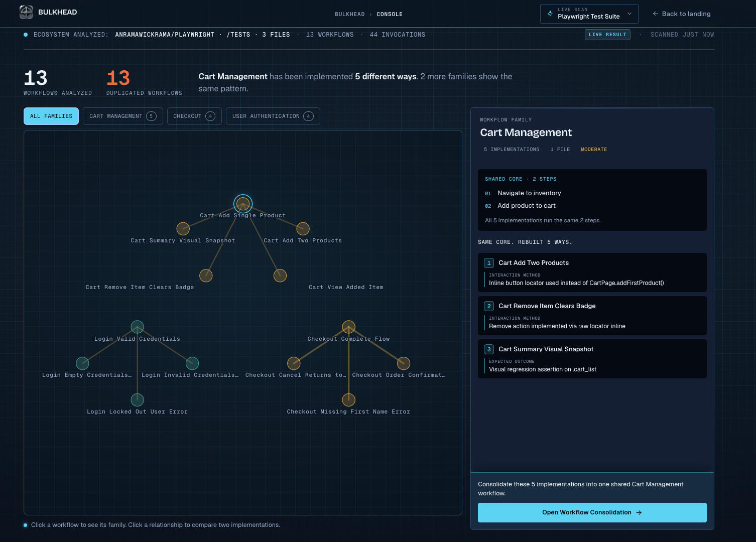
Task: Click the 'Login Valid Credentials' label
Action: coord(137,339)
